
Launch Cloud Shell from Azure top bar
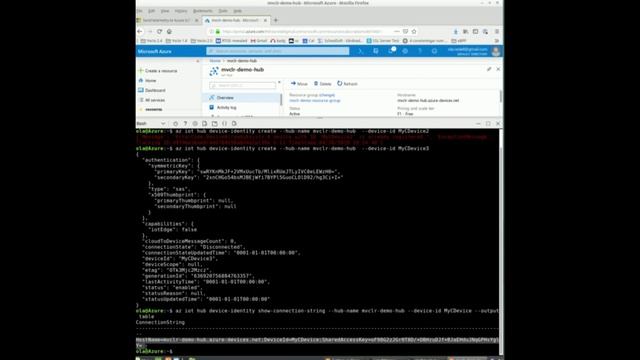pyautogui.click(x=361, y=51)
